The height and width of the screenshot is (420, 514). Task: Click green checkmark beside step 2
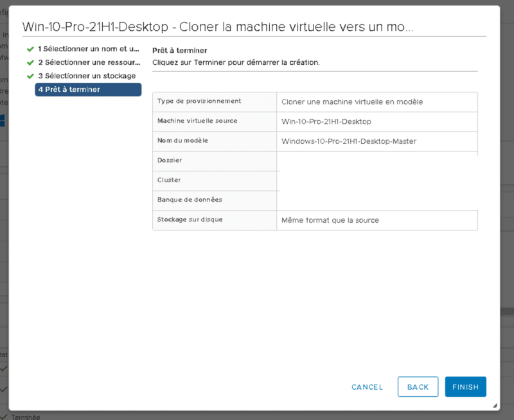pos(30,62)
